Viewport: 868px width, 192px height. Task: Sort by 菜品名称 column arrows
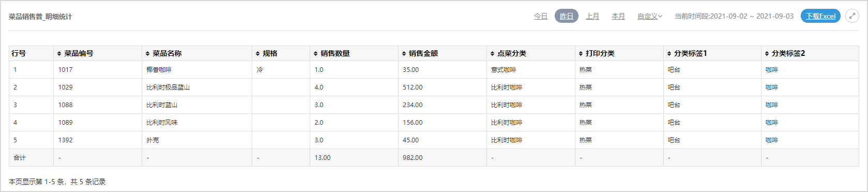pos(148,54)
